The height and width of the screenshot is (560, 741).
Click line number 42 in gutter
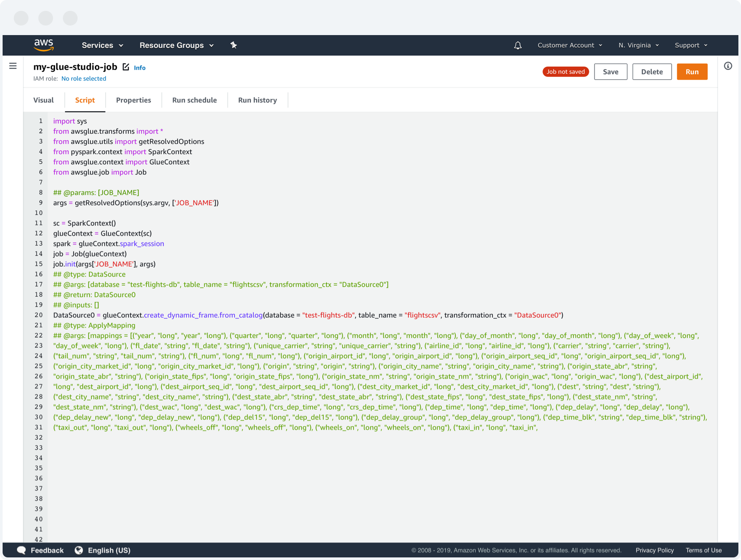[39, 539]
